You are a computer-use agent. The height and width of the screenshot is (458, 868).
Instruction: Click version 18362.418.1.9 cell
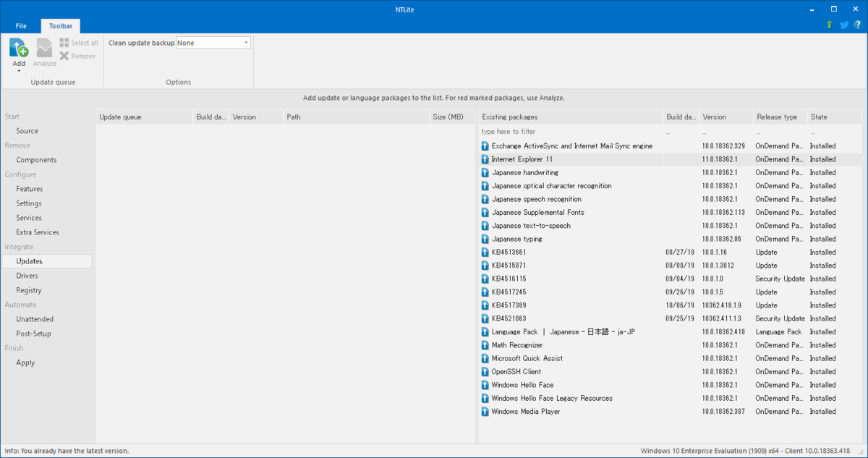click(x=720, y=305)
